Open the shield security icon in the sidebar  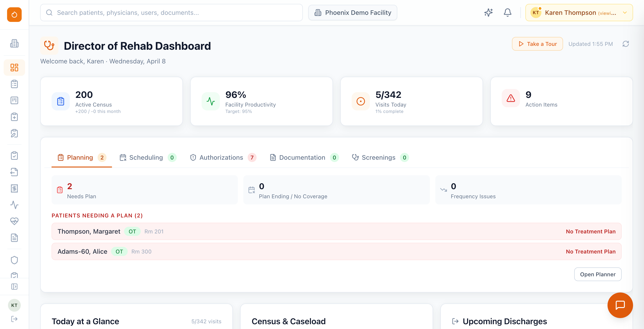14,260
